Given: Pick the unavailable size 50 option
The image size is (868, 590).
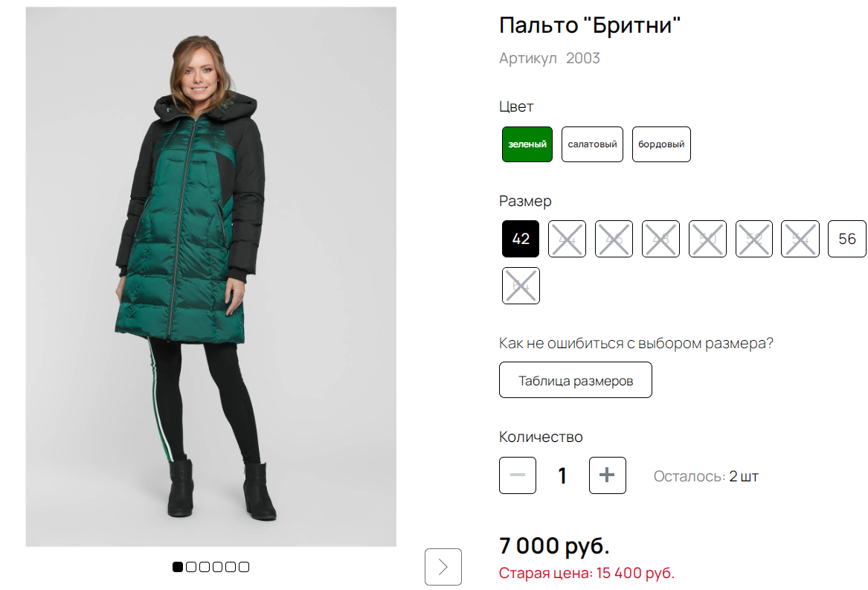Looking at the screenshot, I should click(x=707, y=239).
